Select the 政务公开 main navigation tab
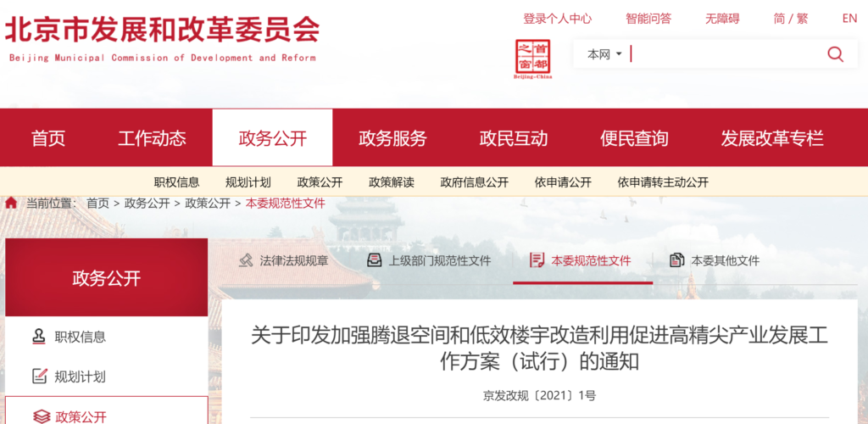This screenshot has width=868, height=424. point(272,138)
